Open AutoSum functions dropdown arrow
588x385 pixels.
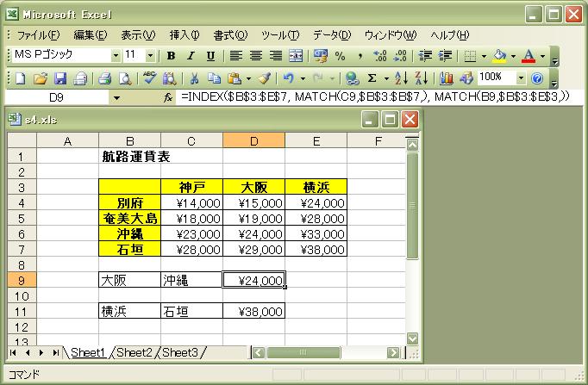(x=386, y=78)
